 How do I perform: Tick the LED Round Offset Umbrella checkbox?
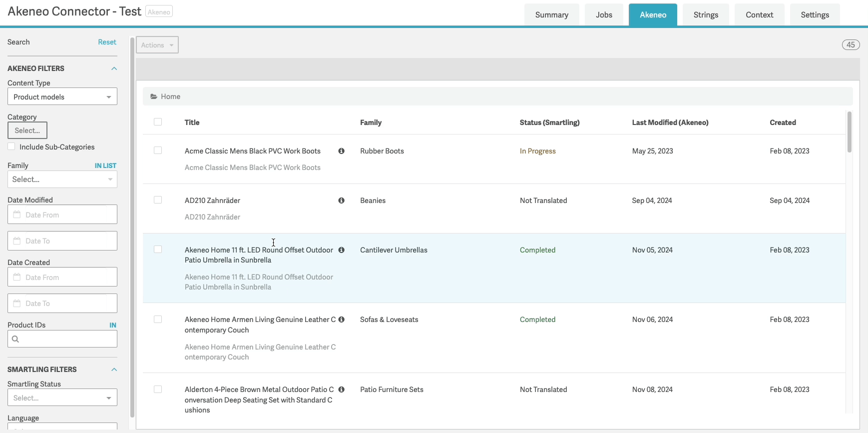tap(158, 249)
